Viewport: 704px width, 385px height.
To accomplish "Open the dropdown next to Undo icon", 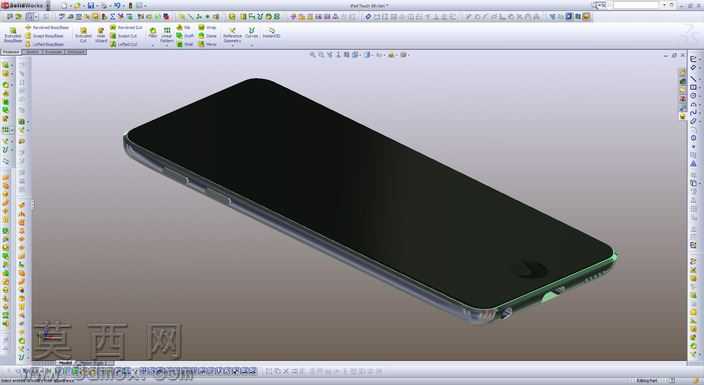I will [123, 6].
